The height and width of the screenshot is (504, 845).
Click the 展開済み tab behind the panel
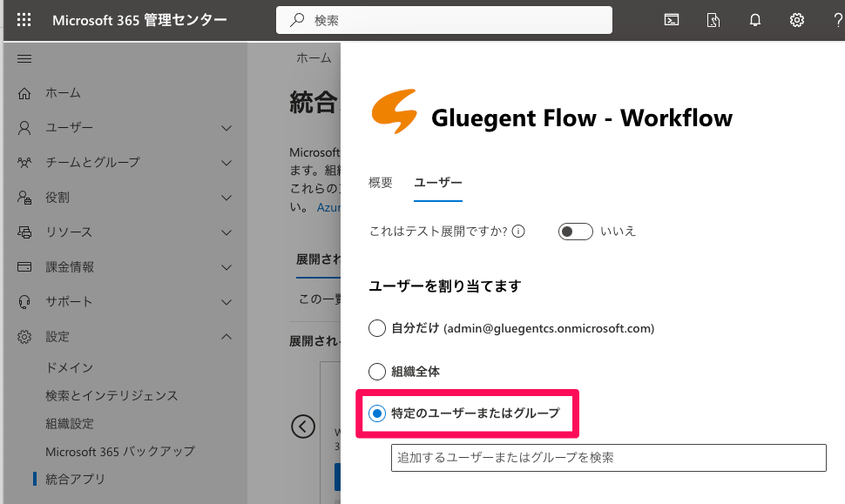[x=319, y=259]
